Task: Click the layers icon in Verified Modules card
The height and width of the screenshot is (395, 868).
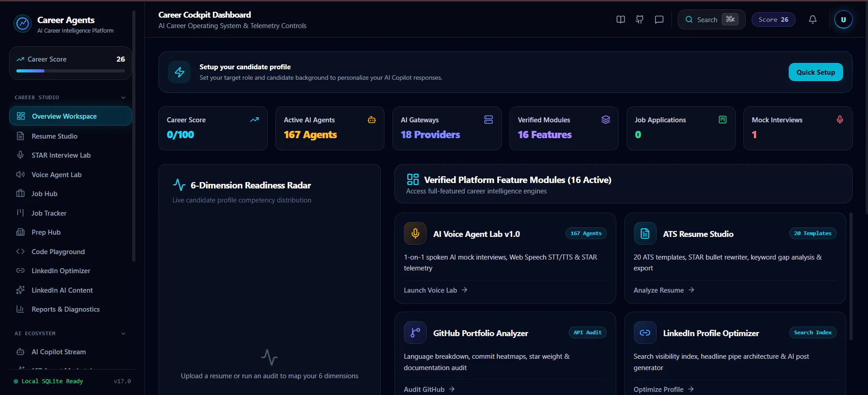Action: (606, 120)
